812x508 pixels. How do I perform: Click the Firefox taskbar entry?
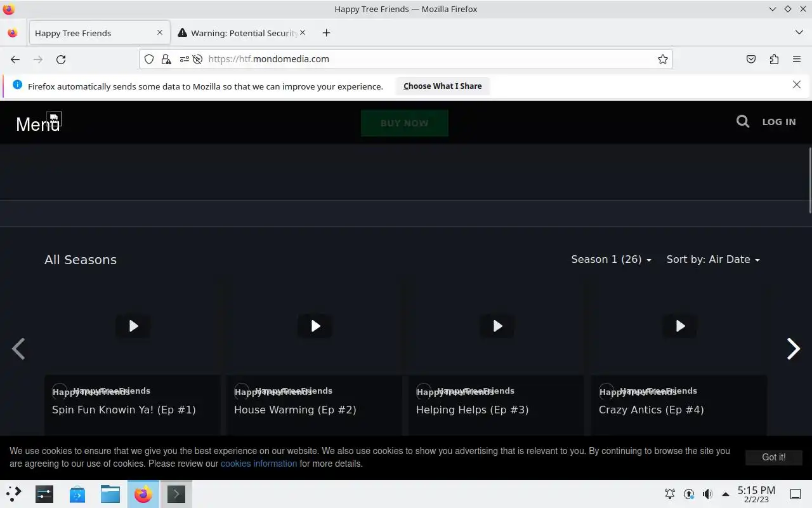143,493
